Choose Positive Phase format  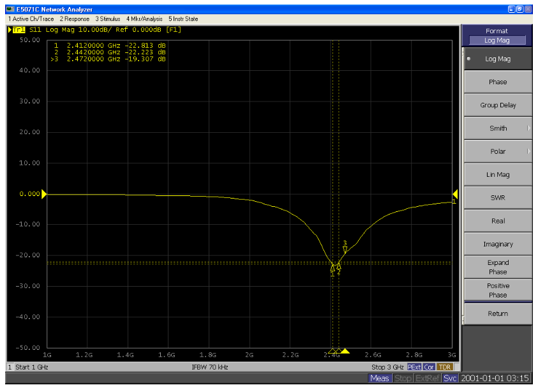point(498,290)
